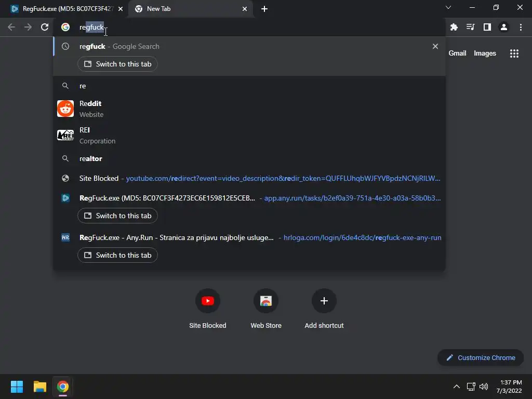Open the Gmail link
Image resolution: width=532 pixels, height=399 pixels.
tap(457, 54)
